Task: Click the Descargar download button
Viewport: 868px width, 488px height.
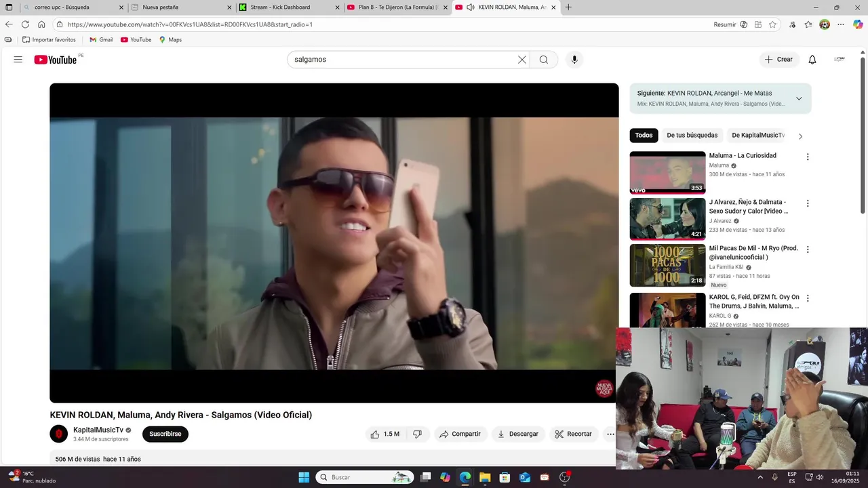Action: coord(518,434)
